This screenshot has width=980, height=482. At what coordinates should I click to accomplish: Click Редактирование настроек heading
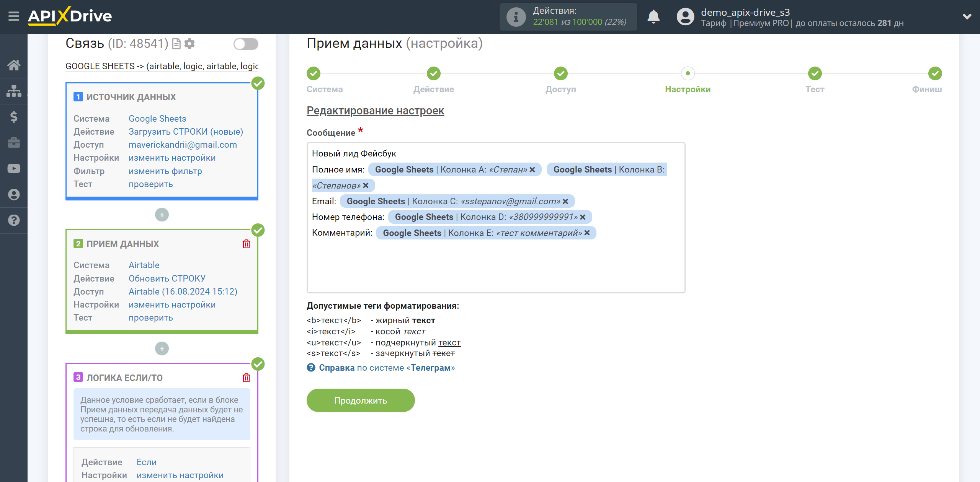pos(375,111)
